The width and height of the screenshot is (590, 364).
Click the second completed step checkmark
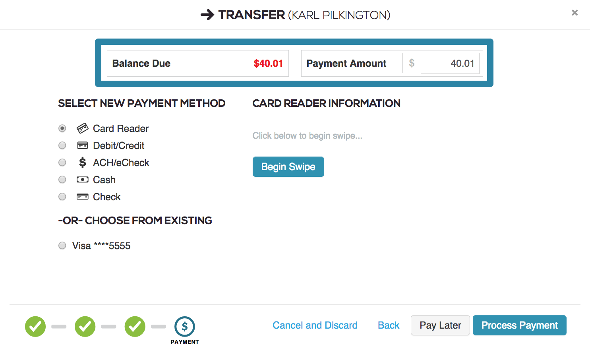(x=85, y=327)
